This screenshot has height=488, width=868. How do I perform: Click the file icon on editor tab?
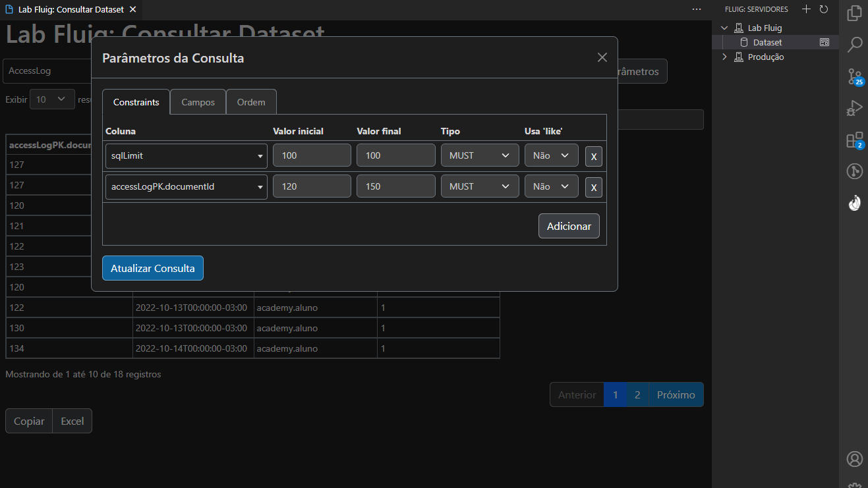tap(10, 10)
